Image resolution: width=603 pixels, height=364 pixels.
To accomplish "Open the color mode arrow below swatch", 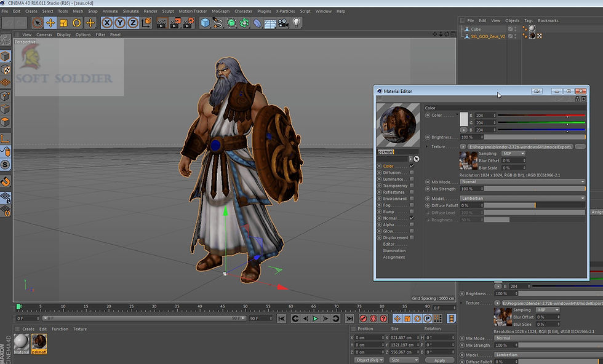I will pos(463,130).
